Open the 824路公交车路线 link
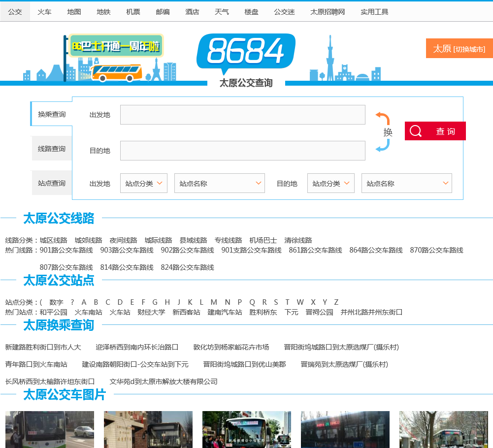The height and width of the screenshot is (448, 493). click(x=187, y=267)
